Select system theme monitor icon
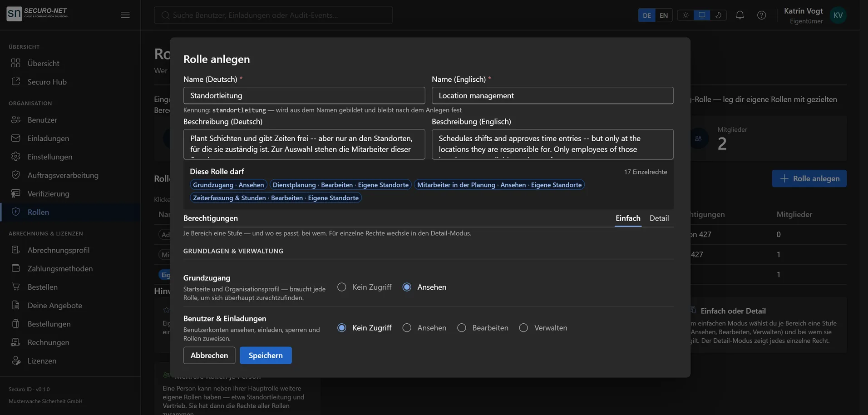The image size is (868, 415). (x=702, y=15)
